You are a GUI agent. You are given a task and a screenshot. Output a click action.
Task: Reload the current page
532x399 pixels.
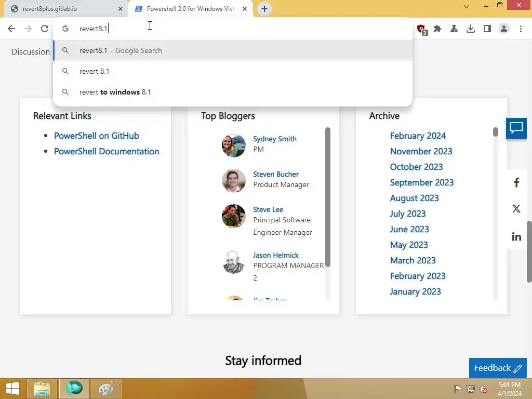pos(45,29)
